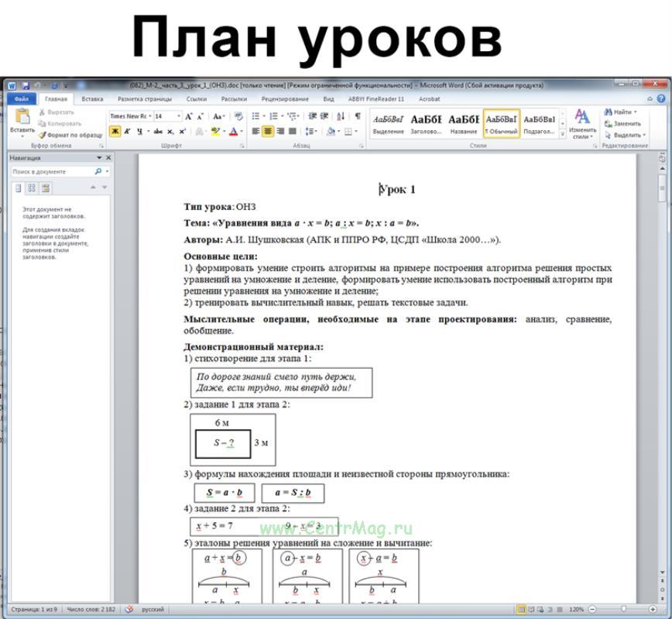Switch to the Рецензирование tab
This screenshot has width=672, height=619.
tap(285, 98)
